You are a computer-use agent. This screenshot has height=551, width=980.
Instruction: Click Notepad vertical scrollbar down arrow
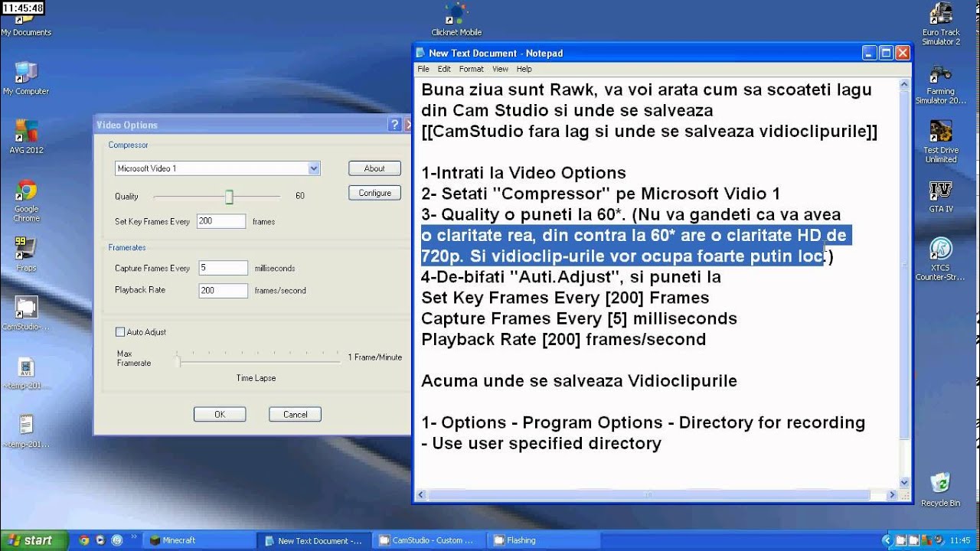pyautogui.click(x=904, y=482)
